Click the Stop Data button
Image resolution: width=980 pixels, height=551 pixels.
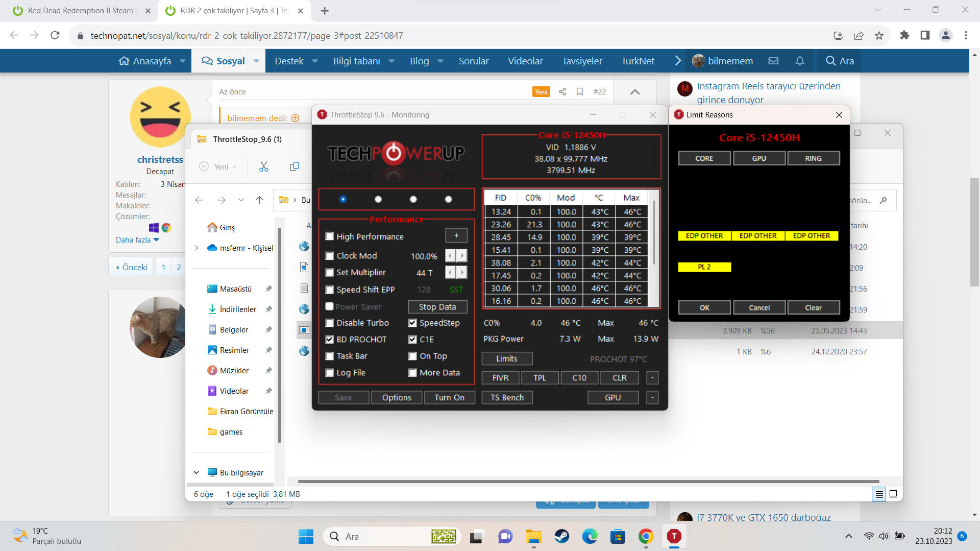click(x=437, y=306)
